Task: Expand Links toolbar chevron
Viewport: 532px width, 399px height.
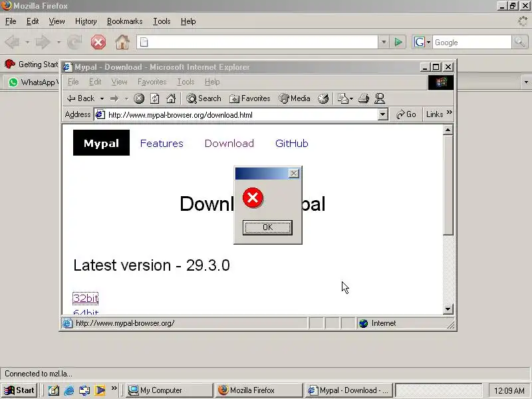Action: coord(450,112)
